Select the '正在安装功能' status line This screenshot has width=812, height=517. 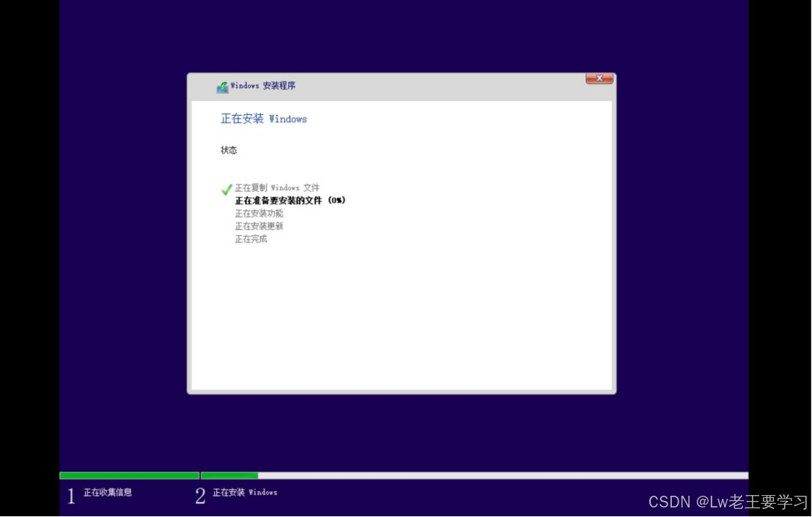point(259,213)
